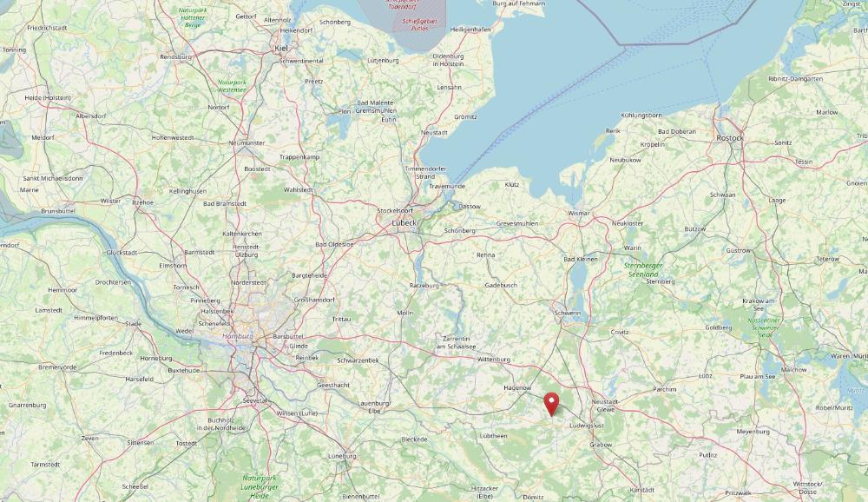Select the Hagenow town label
The width and height of the screenshot is (868, 502).
tap(517, 388)
